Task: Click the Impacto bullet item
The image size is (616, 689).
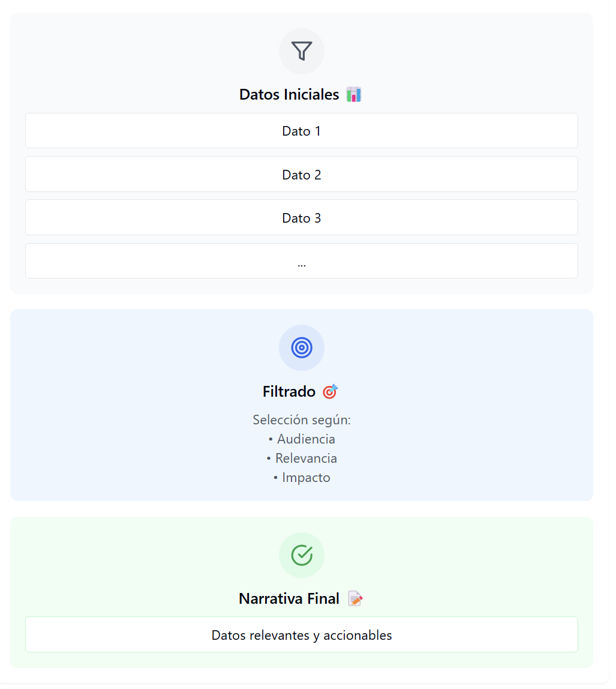Action: 302,478
